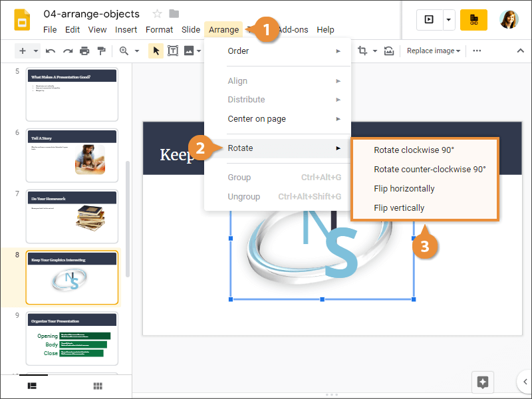Open the mask image dropdown arrow
This screenshot has height=399, width=532.
point(375,51)
